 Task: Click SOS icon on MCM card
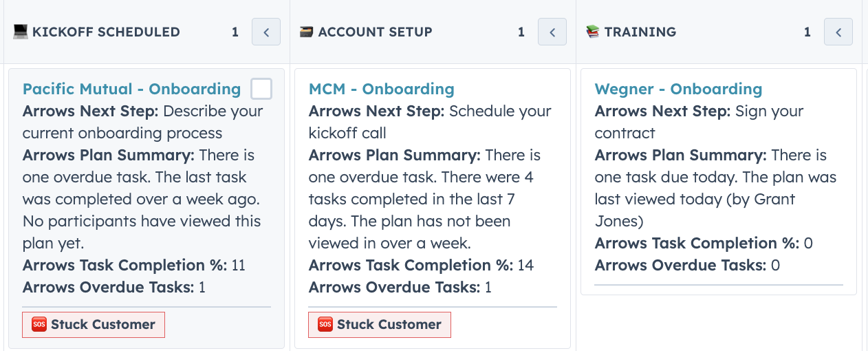[x=325, y=324]
